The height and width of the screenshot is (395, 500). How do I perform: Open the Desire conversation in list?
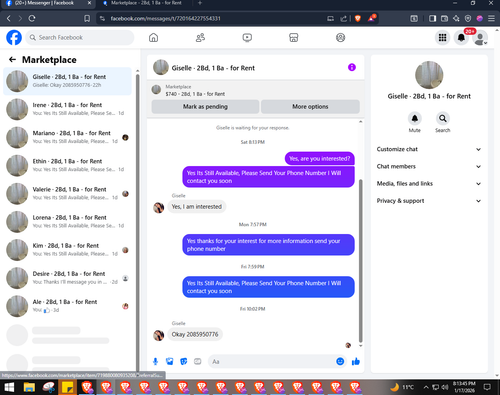pos(68,278)
